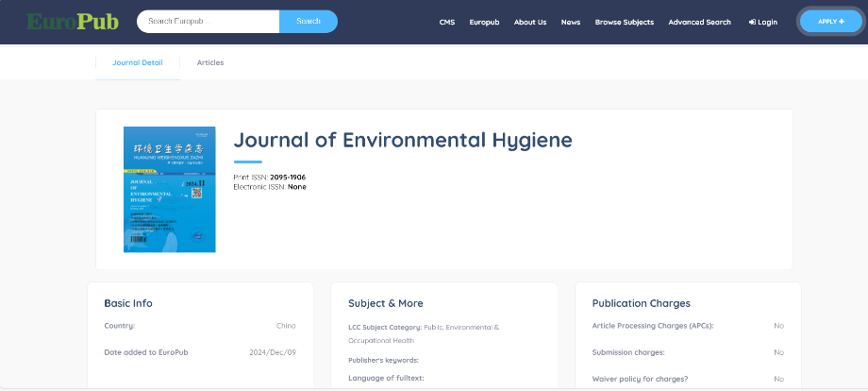Select the Journal Detail tab

(138, 62)
